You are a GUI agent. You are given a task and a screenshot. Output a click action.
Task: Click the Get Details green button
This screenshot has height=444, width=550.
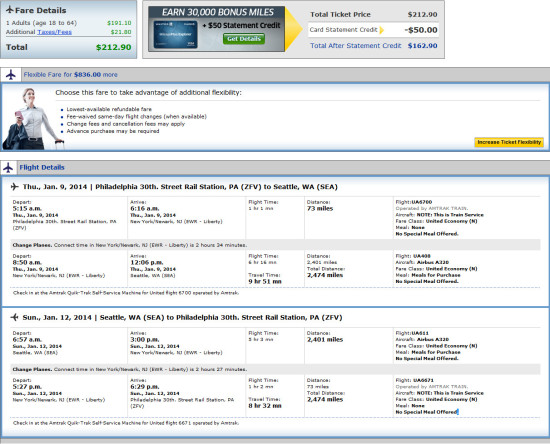tap(244, 39)
